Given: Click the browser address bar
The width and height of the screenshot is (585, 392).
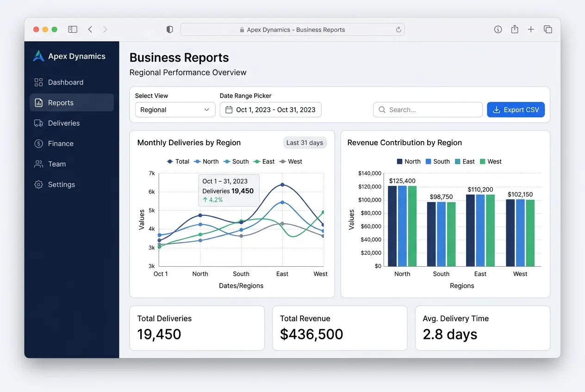Looking at the screenshot, I should pyautogui.click(x=292, y=30).
